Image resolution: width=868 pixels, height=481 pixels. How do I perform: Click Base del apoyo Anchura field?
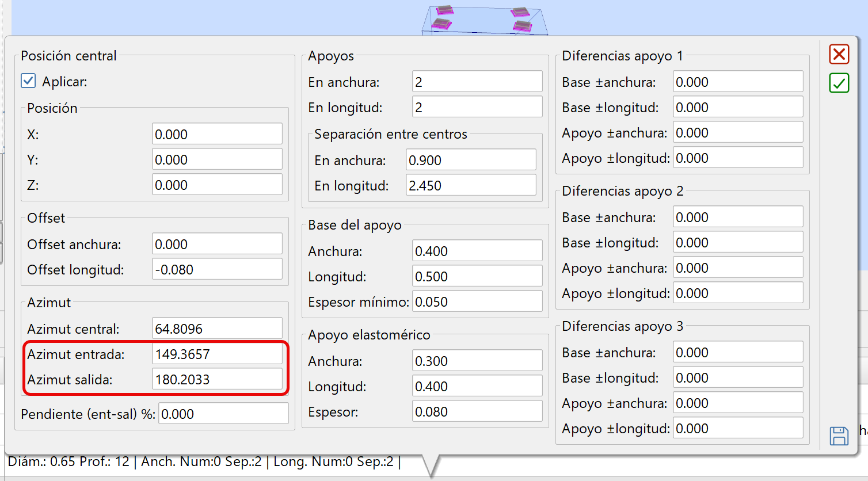(477, 251)
